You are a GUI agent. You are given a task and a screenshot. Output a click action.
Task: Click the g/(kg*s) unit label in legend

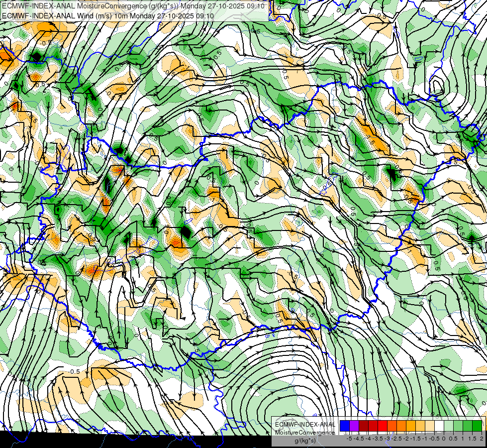click(x=305, y=441)
